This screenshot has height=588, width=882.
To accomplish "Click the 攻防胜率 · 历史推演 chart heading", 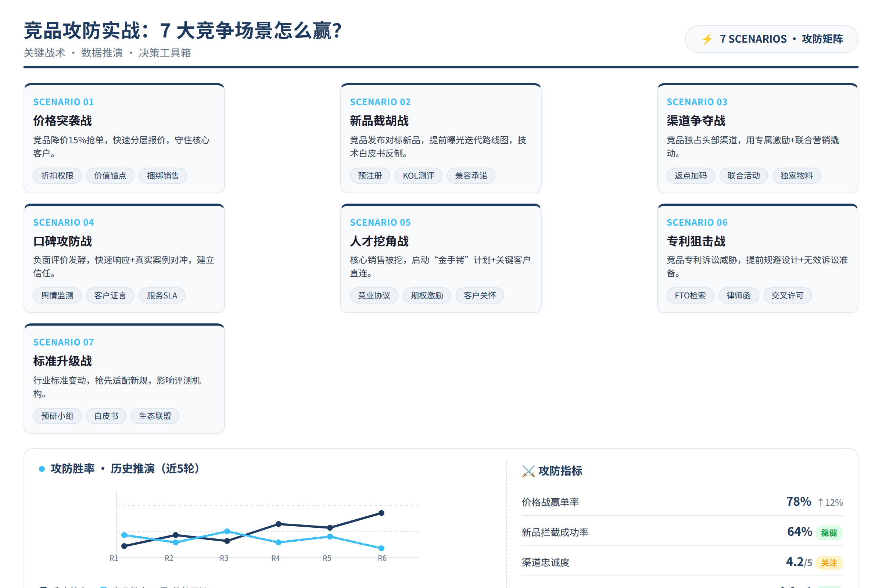I will [x=126, y=469].
